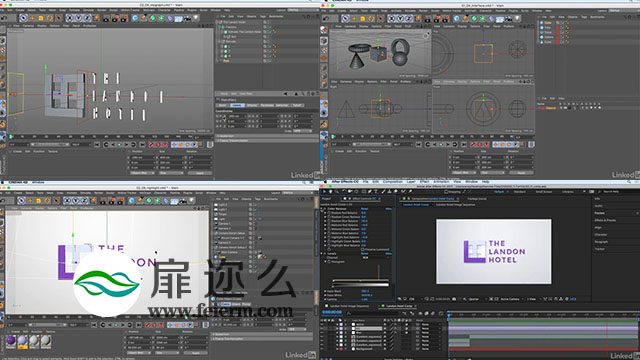Open the Composition menu in After Effects

393,182
